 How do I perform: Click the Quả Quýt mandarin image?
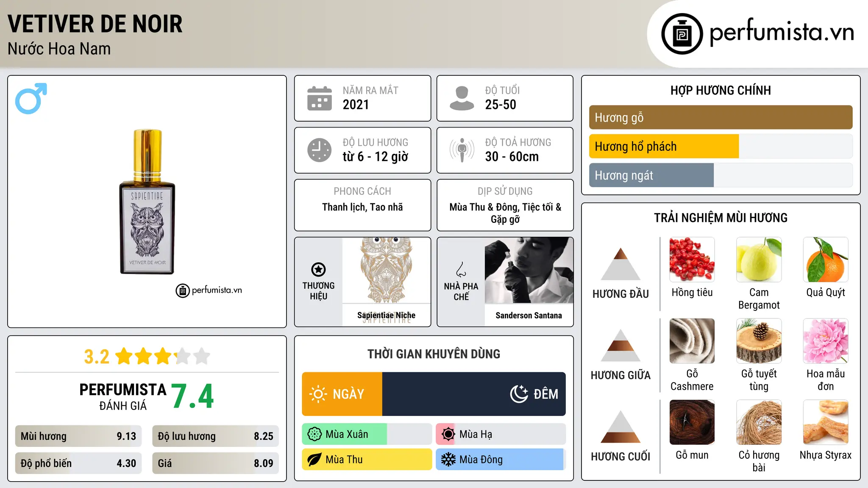click(826, 260)
